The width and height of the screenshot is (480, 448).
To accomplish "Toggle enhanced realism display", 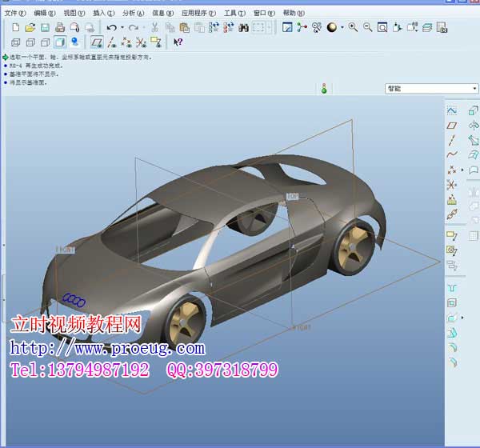I will (75, 42).
